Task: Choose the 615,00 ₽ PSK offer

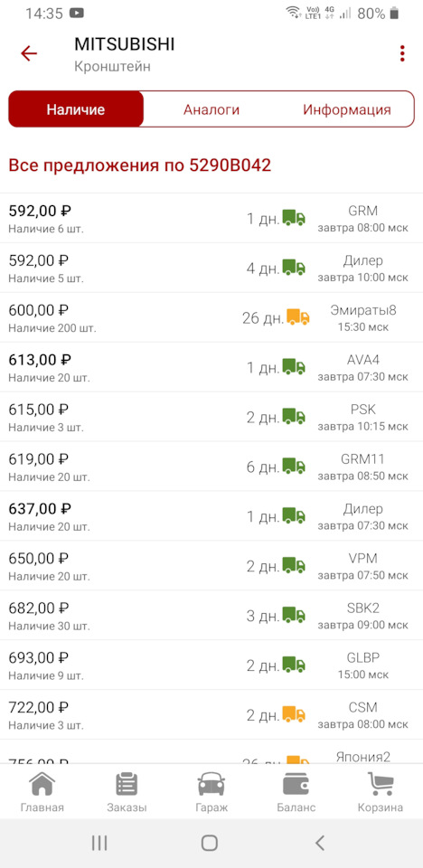Action: pos(211,417)
